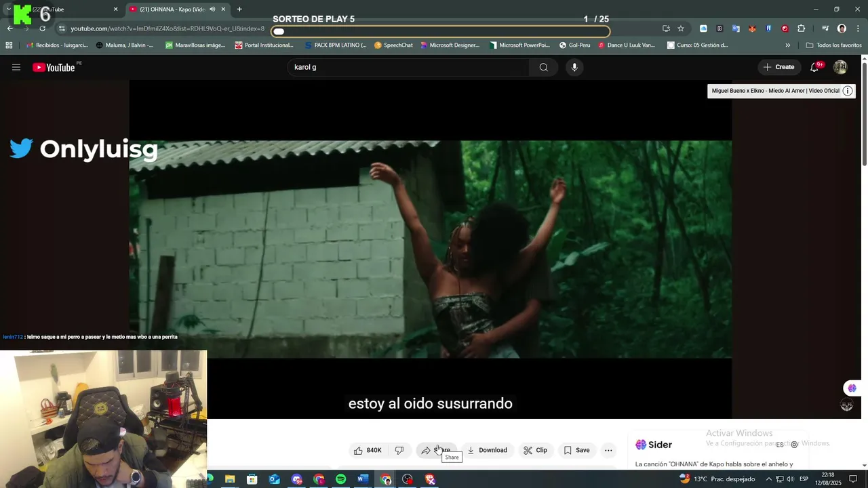Click the Clip button
868x488 pixels.
[x=535, y=450]
